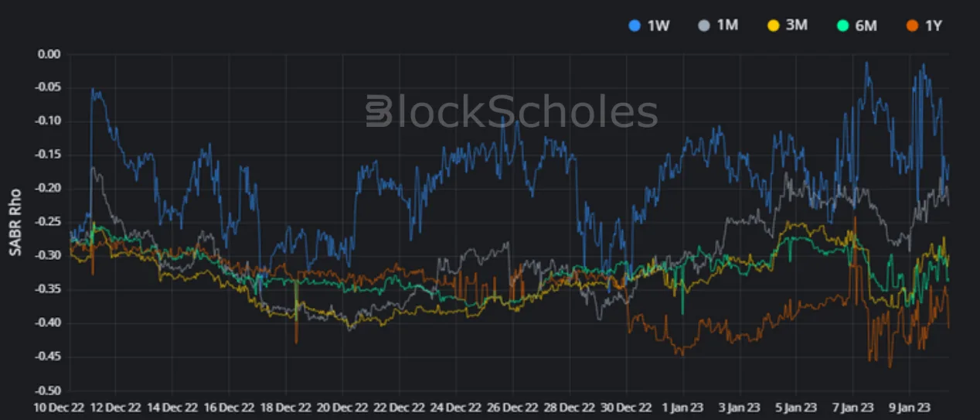Click the -0.30 y-axis value

pyautogui.click(x=47, y=256)
